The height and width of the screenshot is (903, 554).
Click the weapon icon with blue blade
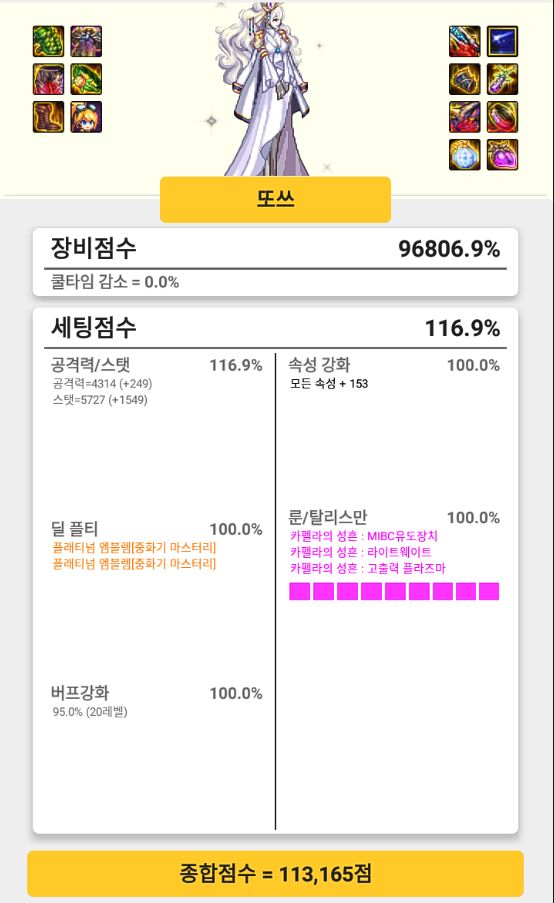[465, 41]
